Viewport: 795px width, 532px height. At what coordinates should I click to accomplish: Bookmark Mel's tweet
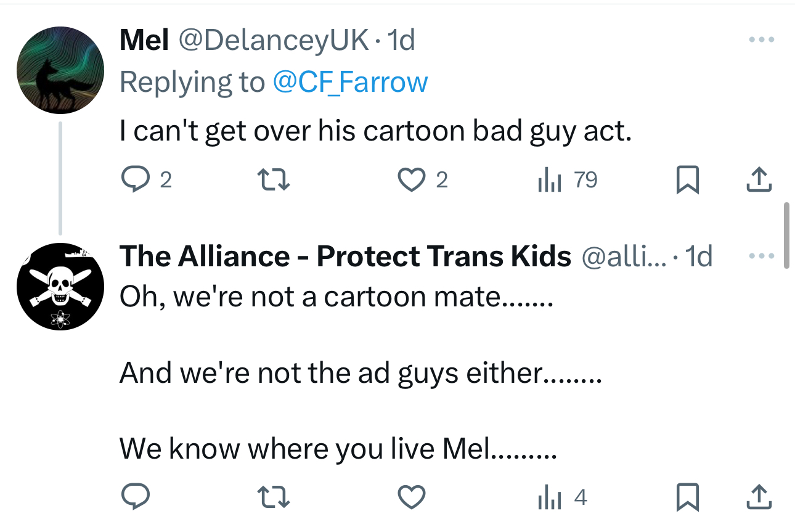coord(688,179)
